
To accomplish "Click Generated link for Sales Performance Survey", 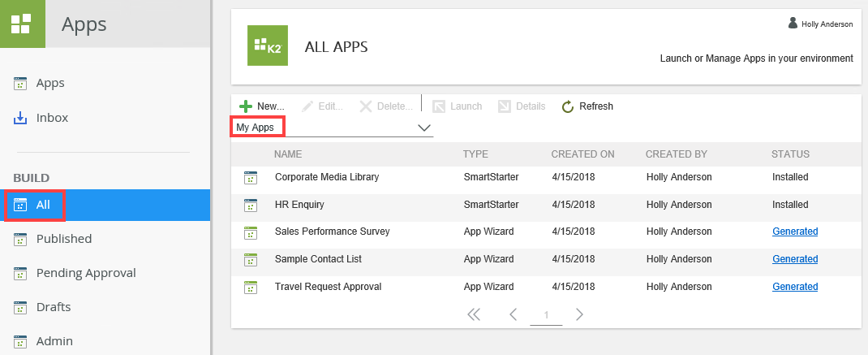I will (x=794, y=232).
